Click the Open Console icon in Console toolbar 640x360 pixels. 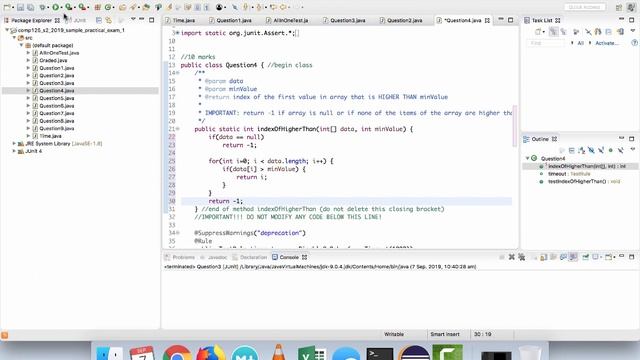[x=608, y=257]
